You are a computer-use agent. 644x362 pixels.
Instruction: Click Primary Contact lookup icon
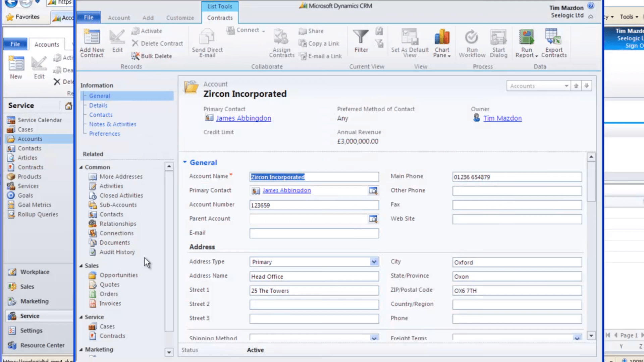[373, 191]
